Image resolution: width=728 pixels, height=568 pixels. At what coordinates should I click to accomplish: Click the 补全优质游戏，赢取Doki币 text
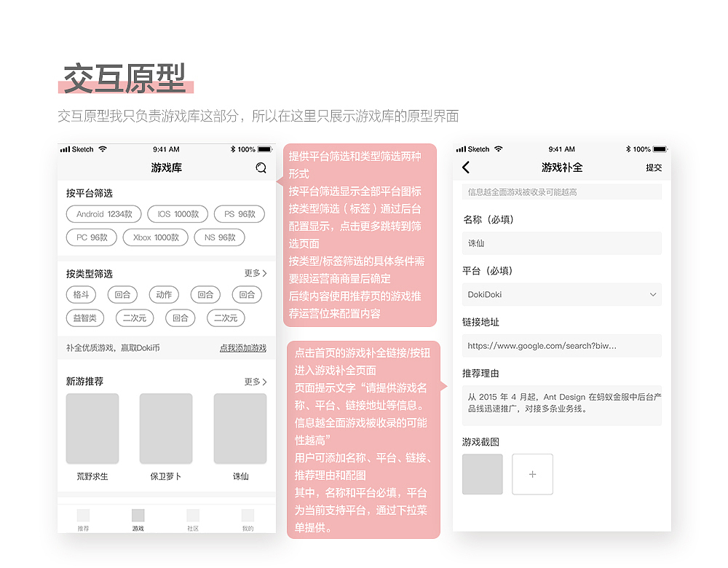pos(113,348)
